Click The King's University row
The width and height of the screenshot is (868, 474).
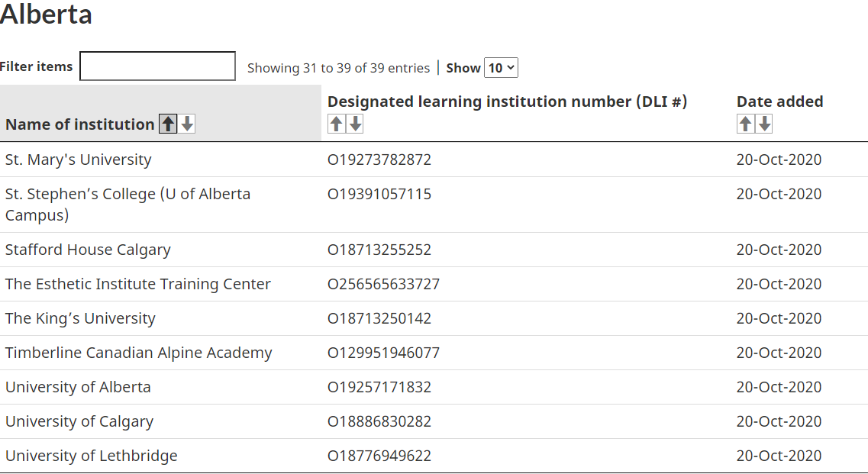point(434,318)
